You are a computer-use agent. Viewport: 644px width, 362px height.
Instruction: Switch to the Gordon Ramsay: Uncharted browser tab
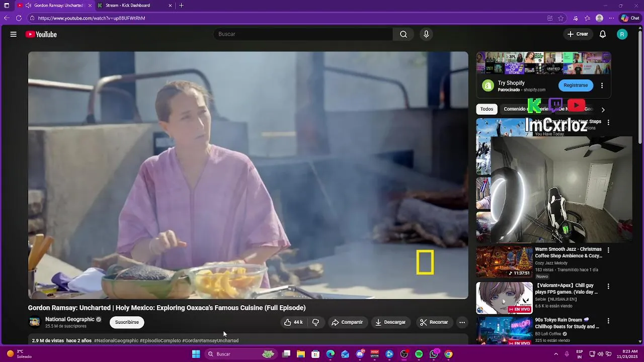pos(55,6)
